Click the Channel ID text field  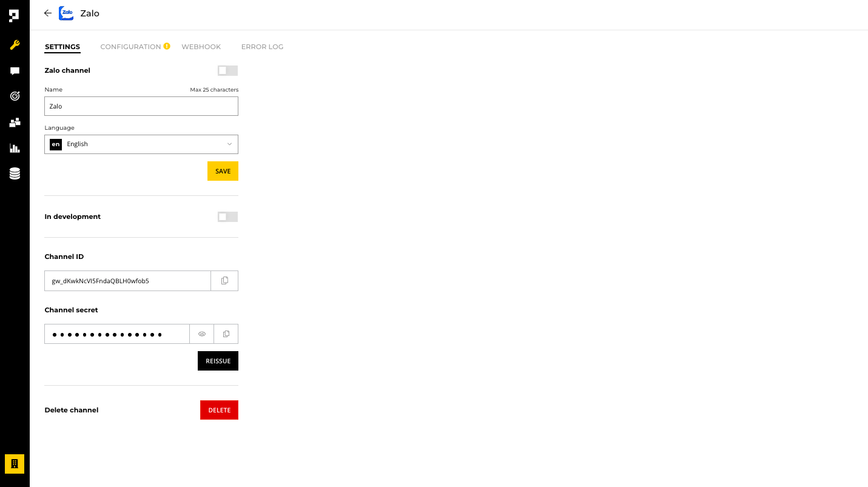click(127, 281)
